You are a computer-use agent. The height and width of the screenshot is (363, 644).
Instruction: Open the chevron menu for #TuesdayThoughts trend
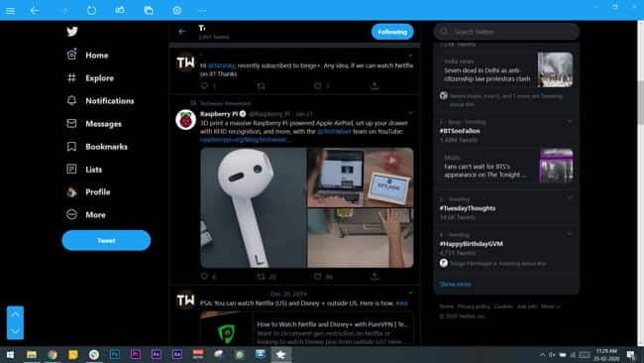[570, 198]
